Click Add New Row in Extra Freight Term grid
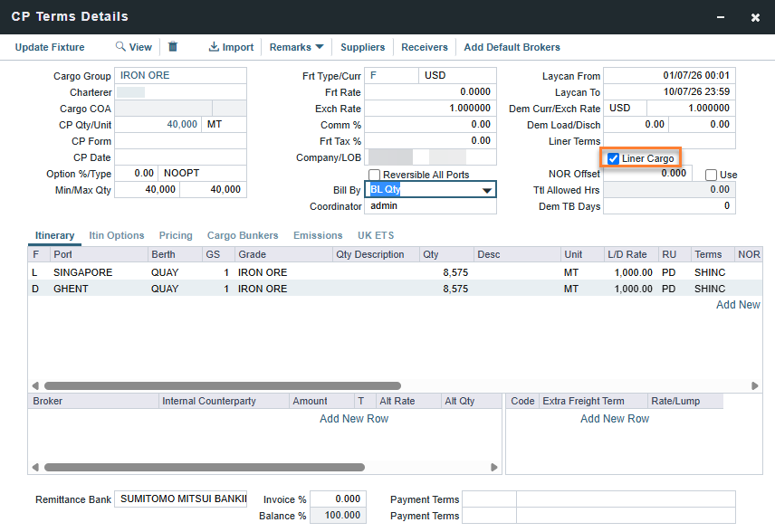The height and width of the screenshot is (532, 775). click(x=615, y=419)
